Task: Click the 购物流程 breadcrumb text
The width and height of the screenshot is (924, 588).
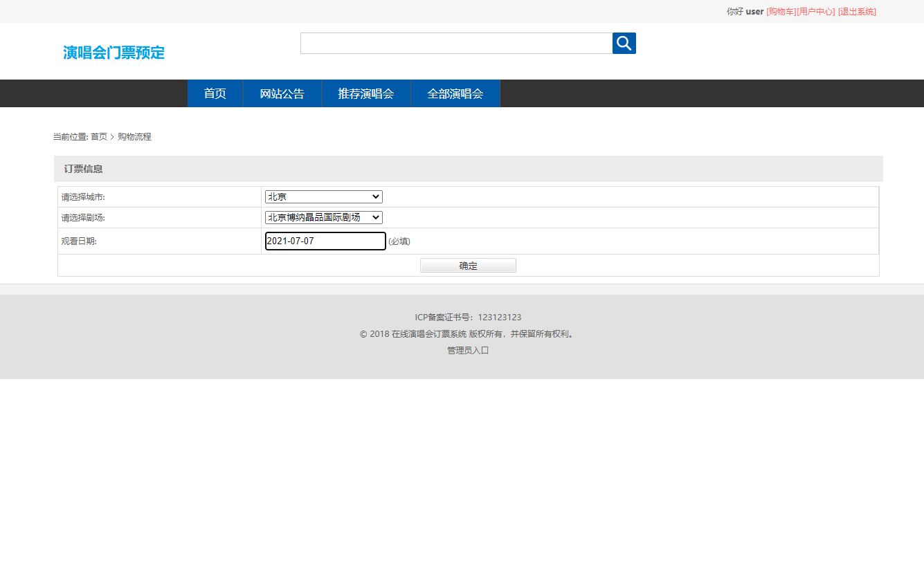Action: click(134, 137)
